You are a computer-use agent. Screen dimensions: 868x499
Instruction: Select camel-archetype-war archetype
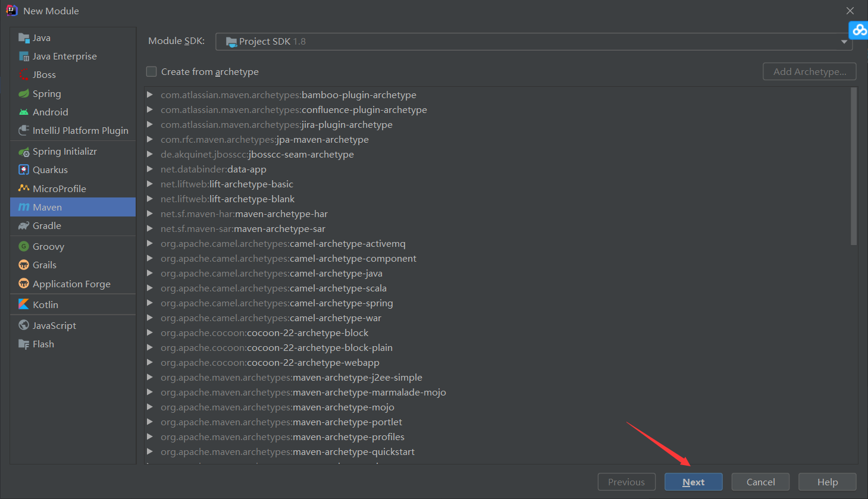(x=271, y=318)
